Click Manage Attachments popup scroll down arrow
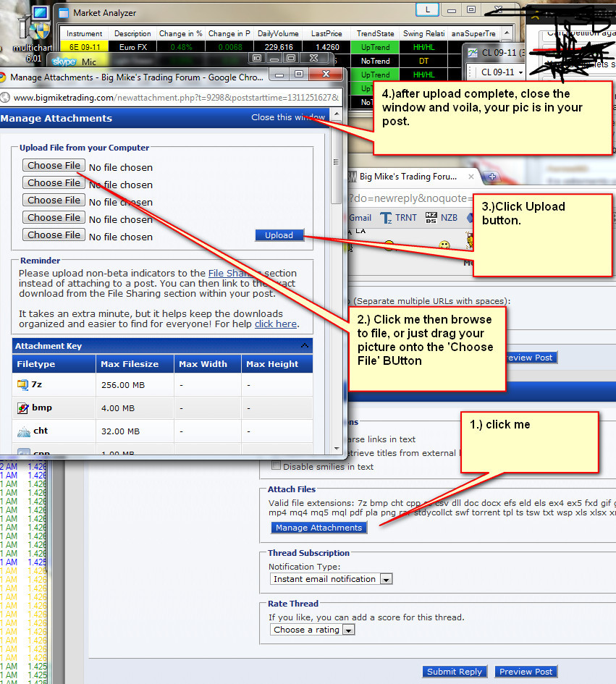This screenshot has height=684, width=616. pyautogui.click(x=337, y=448)
